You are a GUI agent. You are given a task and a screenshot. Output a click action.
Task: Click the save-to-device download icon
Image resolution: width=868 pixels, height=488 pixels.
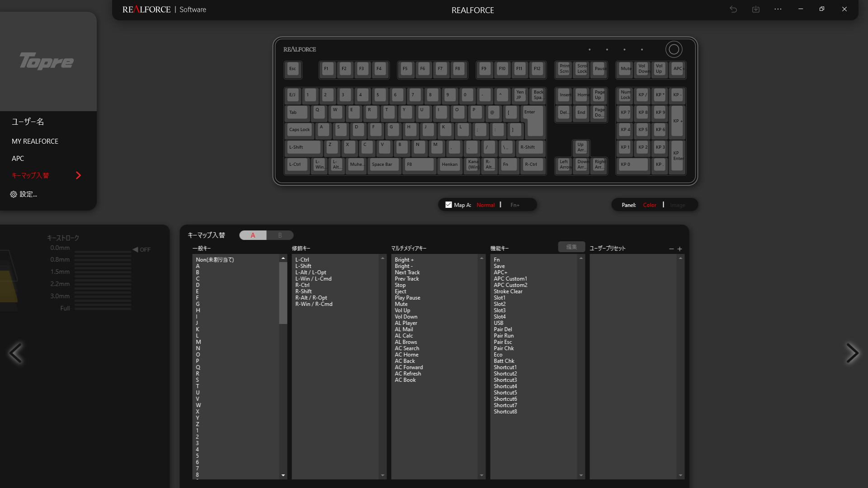pyautogui.click(x=755, y=9)
